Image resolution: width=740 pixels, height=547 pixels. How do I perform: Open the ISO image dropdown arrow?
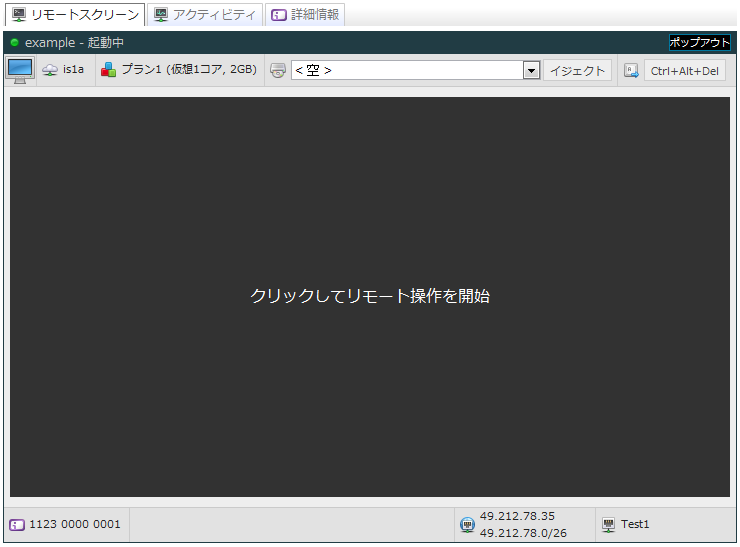[532, 71]
